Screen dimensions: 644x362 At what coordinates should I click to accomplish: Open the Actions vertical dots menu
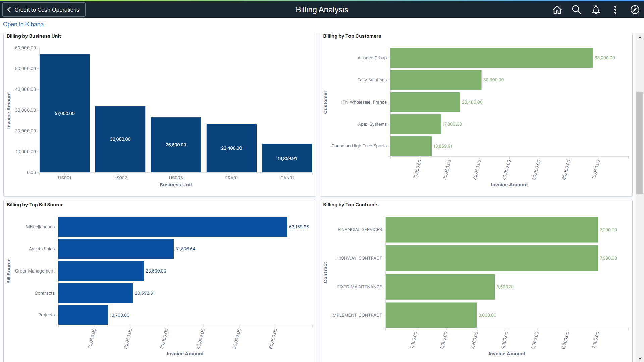615,10
